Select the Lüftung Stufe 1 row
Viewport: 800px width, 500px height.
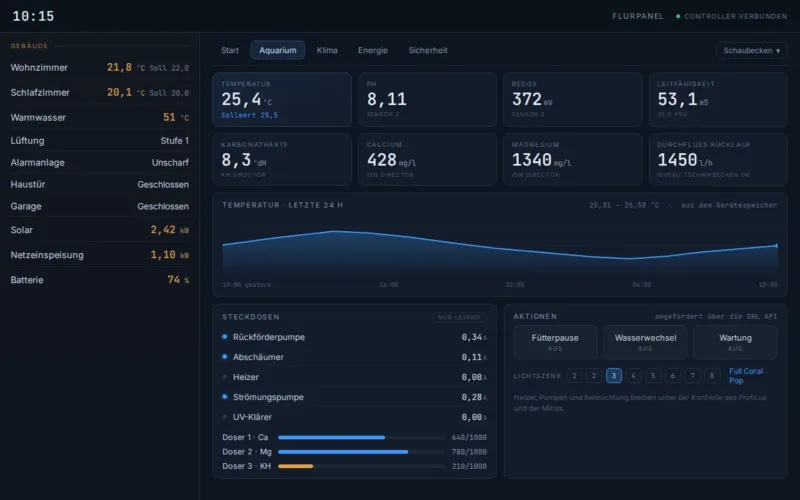point(99,140)
